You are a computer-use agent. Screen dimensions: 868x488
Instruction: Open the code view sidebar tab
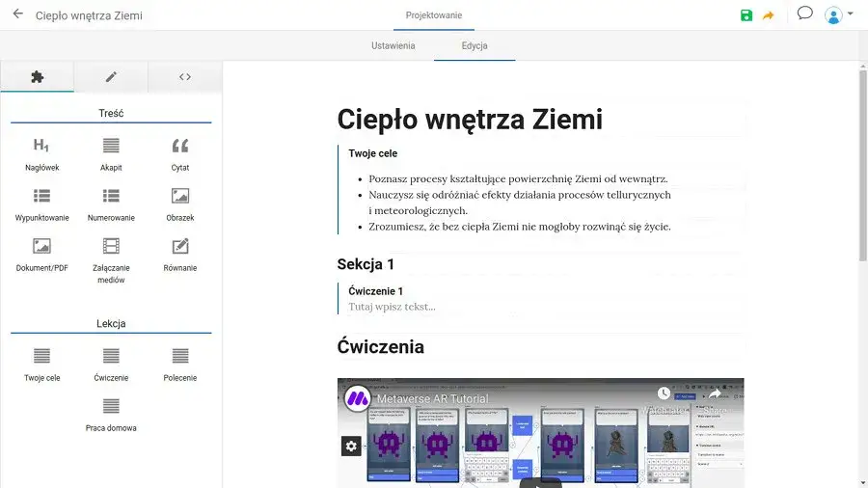185,77
